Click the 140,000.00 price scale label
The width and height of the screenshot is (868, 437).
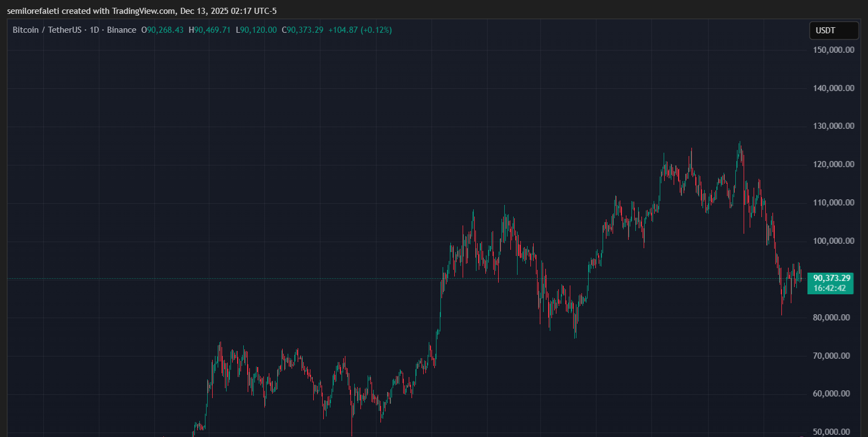[833, 88]
